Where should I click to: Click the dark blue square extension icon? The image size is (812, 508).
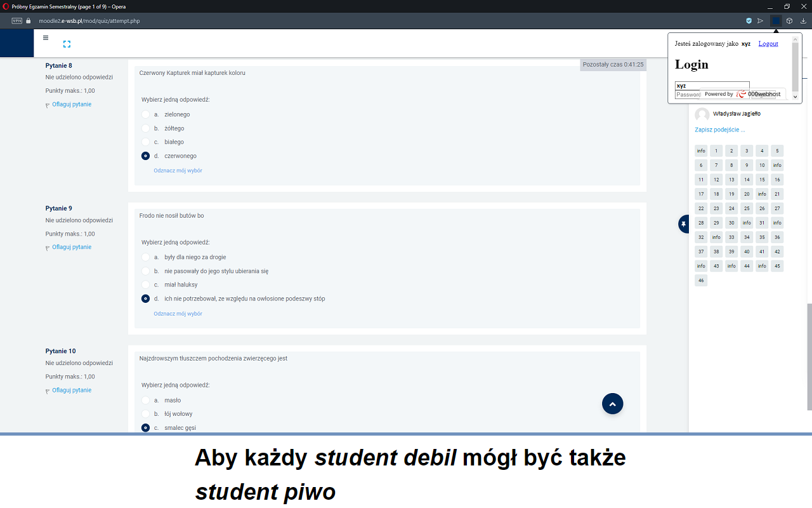[x=776, y=21]
